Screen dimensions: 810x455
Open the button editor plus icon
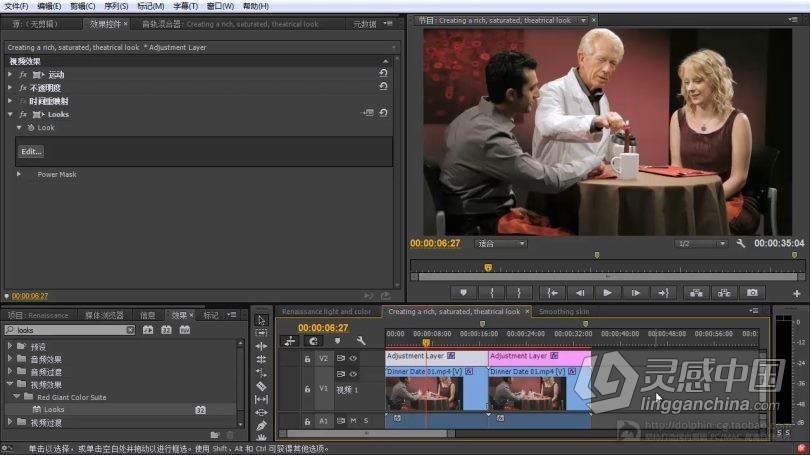(797, 293)
